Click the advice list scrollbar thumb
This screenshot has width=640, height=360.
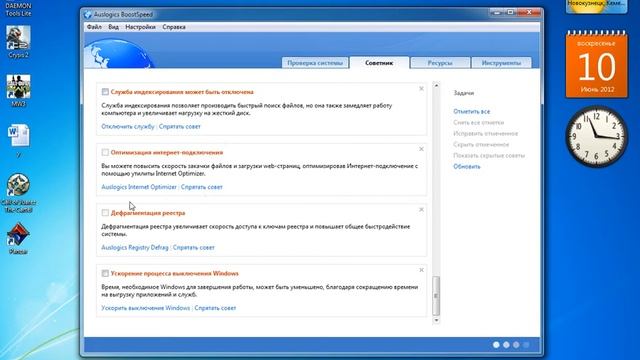pyautogui.click(x=436, y=296)
